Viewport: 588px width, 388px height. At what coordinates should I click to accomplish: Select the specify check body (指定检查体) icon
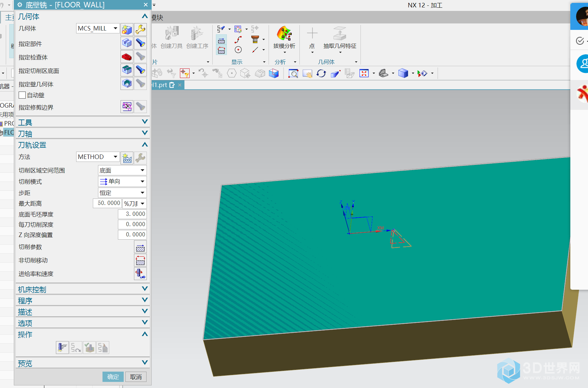click(127, 57)
